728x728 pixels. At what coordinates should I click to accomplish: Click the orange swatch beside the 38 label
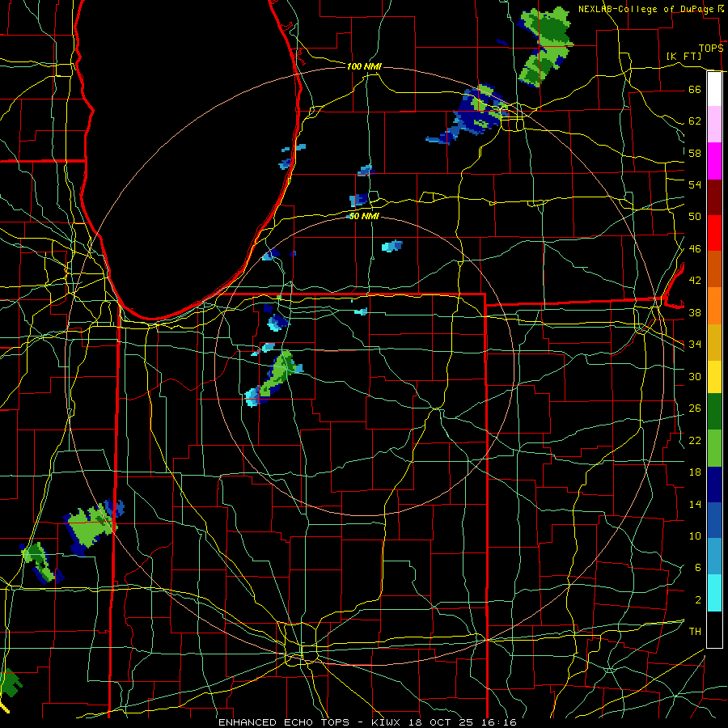tap(714, 306)
